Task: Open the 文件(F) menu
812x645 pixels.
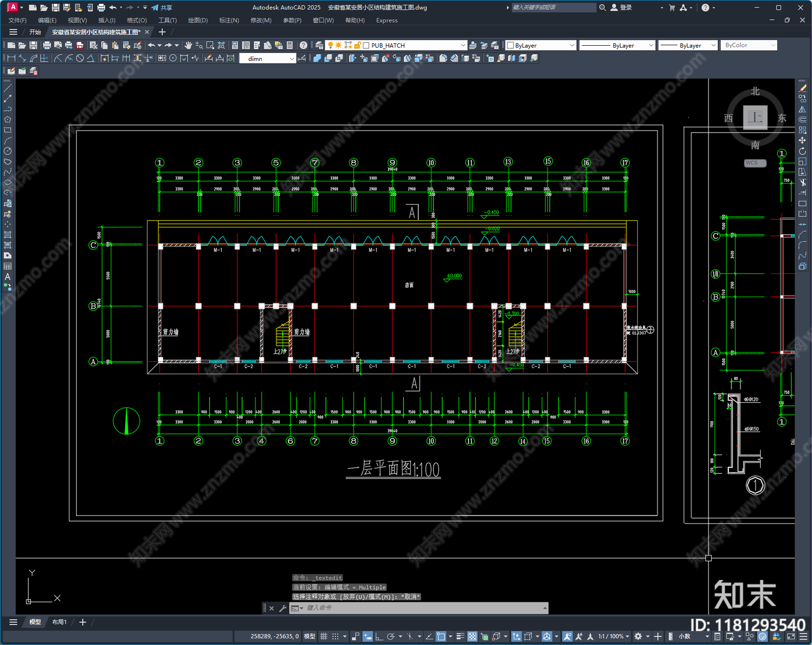Action: (17, 20)
